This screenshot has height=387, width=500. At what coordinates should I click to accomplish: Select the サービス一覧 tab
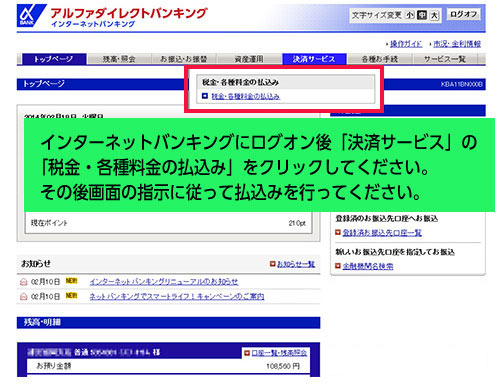point(445,59)
